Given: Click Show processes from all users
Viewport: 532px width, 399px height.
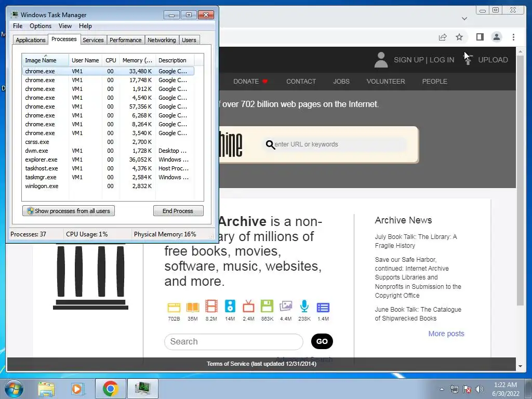Looking at the screenshot, I should click(69, 211).
